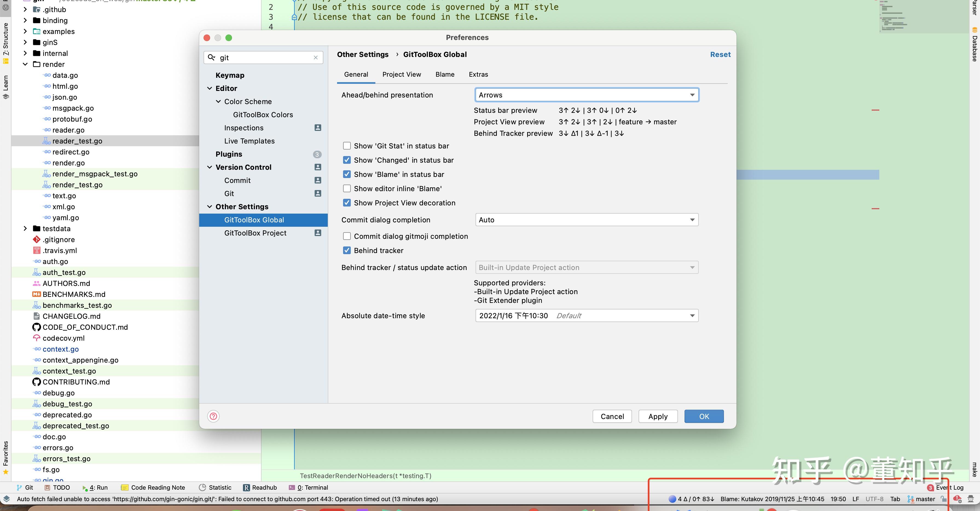The image size is (980, 511).
Task: Open the Statistic tool window
Action: click(215, 487)
